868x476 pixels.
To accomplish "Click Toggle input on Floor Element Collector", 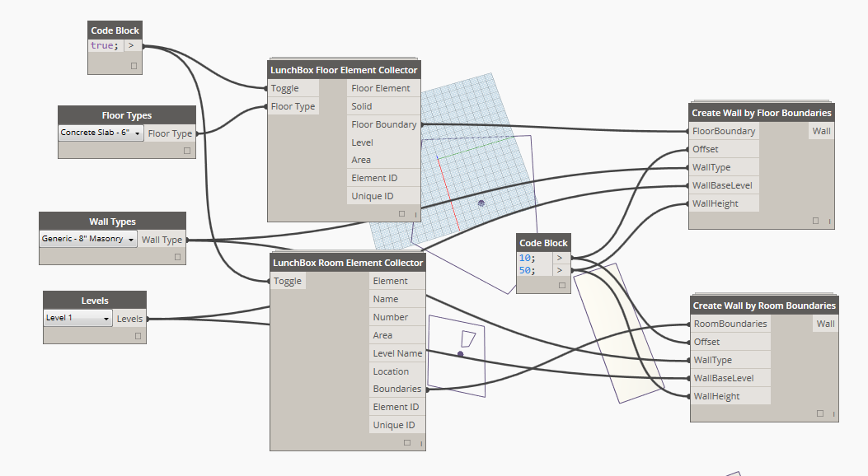I will (x=285, y=88).
